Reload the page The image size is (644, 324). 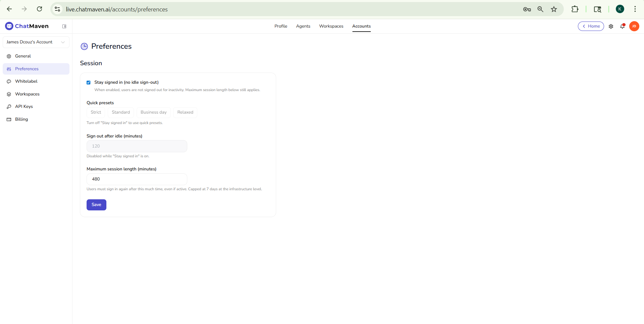(x=39, y=9)
